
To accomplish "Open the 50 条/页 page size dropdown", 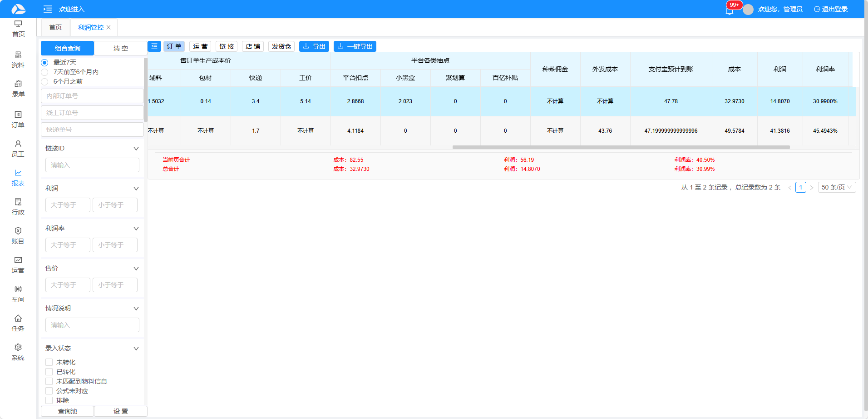I will point(836,187).
